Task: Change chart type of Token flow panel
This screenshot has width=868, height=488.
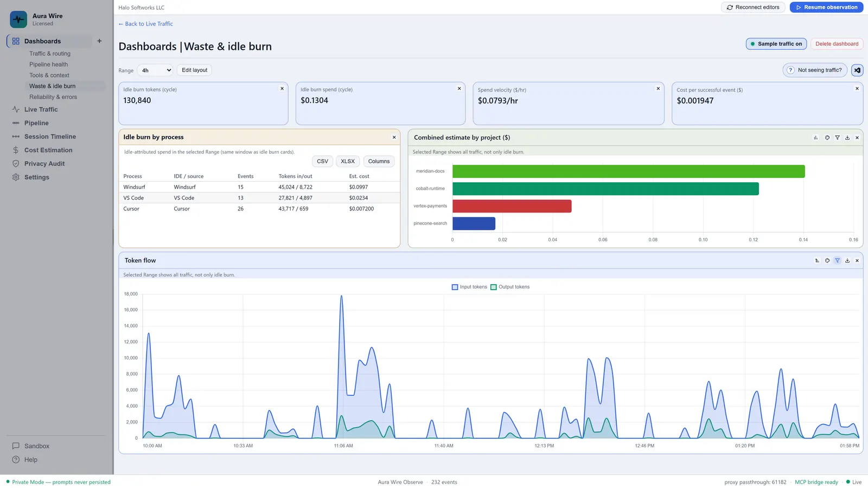Action: pyautogui.click(x=817, y=261)
